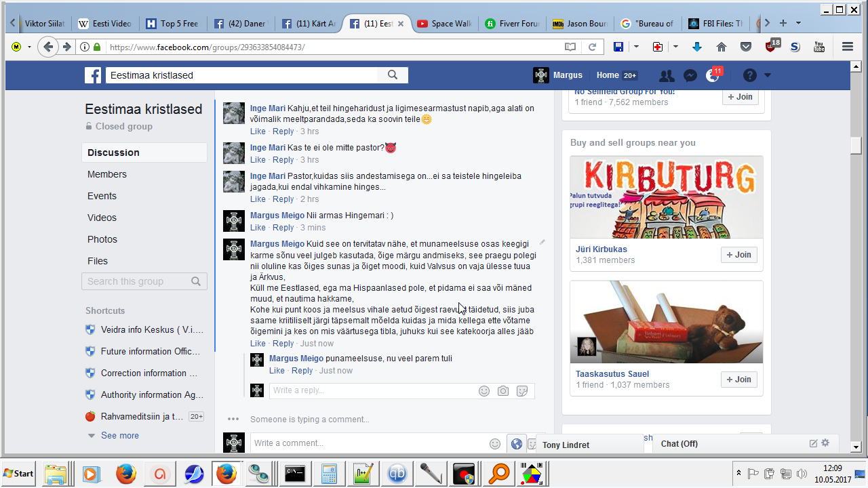Reply to Inge Mari's Kahju comment
This screenshot has width=868, height=488.
point(283,131)
